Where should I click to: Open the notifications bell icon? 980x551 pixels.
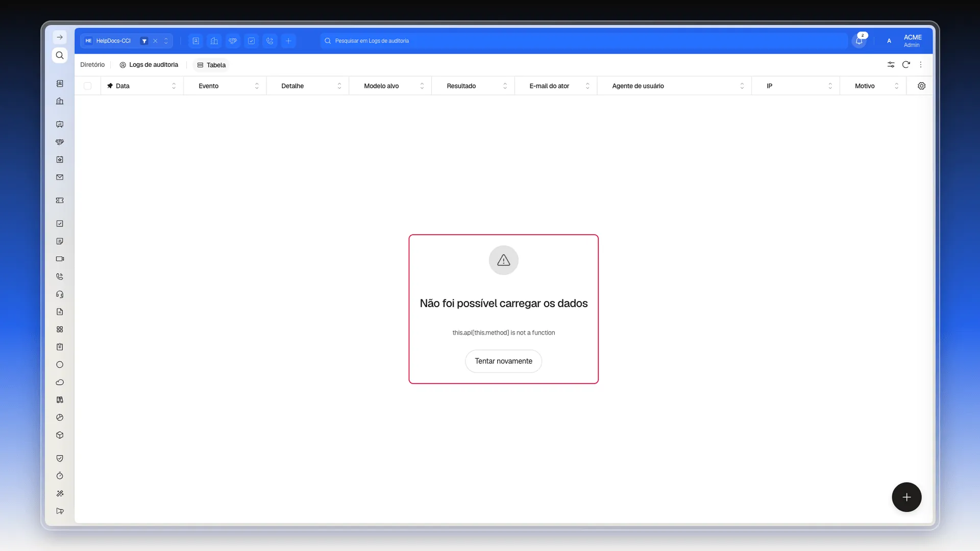tap(859, 41)
